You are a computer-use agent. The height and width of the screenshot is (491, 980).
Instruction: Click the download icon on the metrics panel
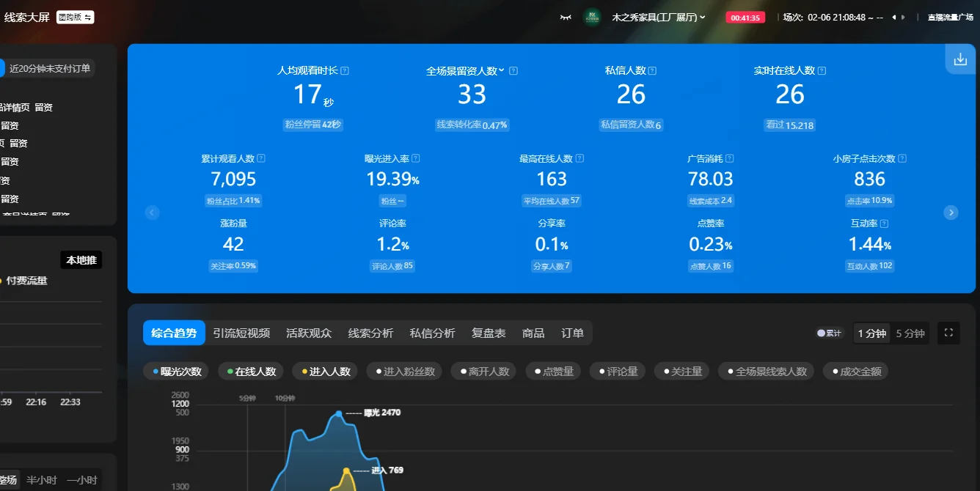click(960, 59)
